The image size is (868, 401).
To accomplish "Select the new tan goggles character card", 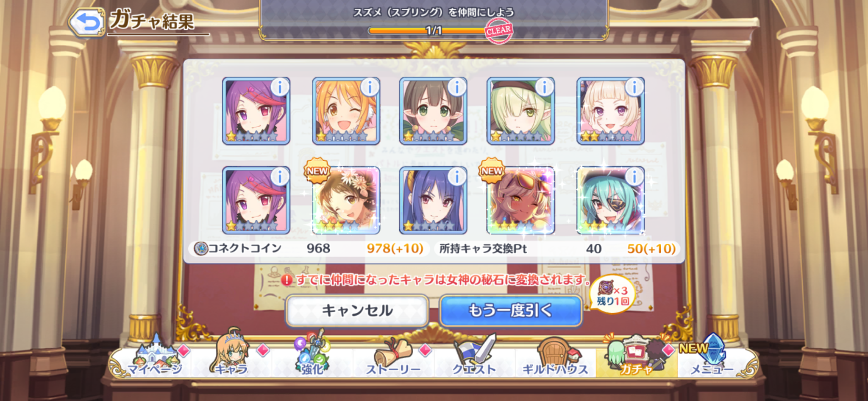I will [521, 200].
